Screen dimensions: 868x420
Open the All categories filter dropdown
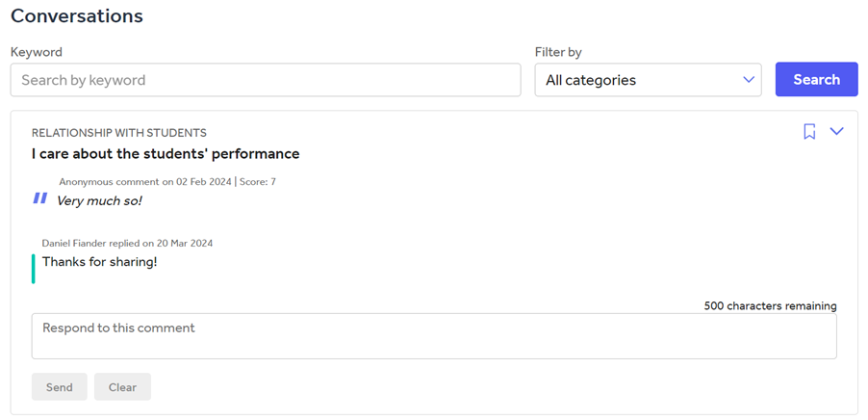coord(635,80)
